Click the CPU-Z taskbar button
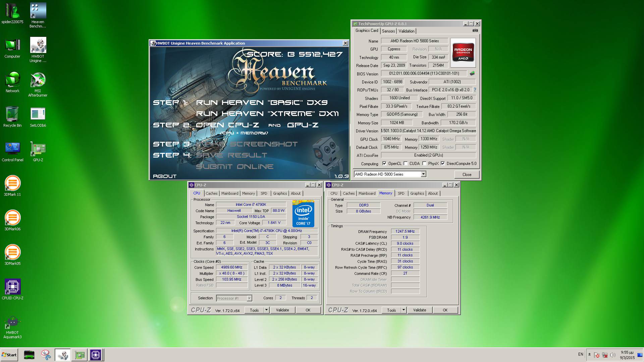644x362 pixels. tap(96, 355)
